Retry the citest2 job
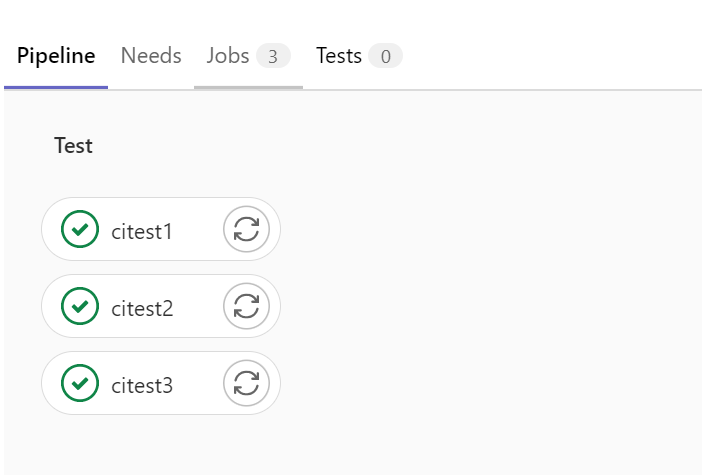 pos(246,306)
